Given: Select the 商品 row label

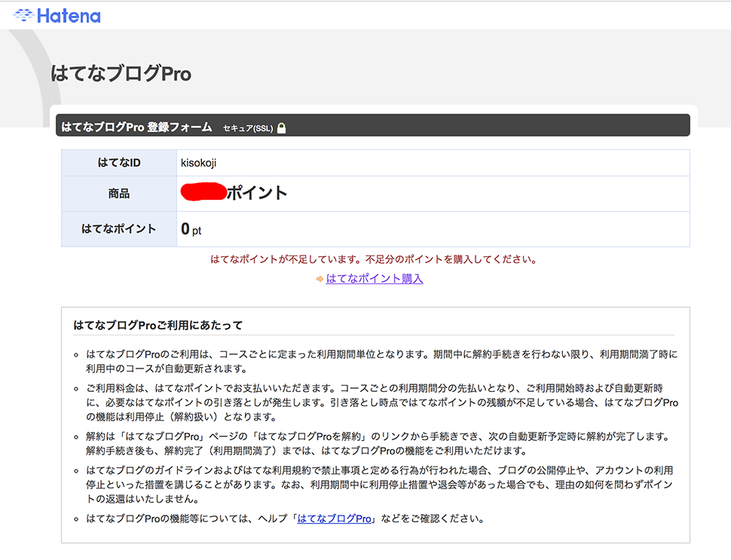Looking at the screenshot, I should [118, 193].
